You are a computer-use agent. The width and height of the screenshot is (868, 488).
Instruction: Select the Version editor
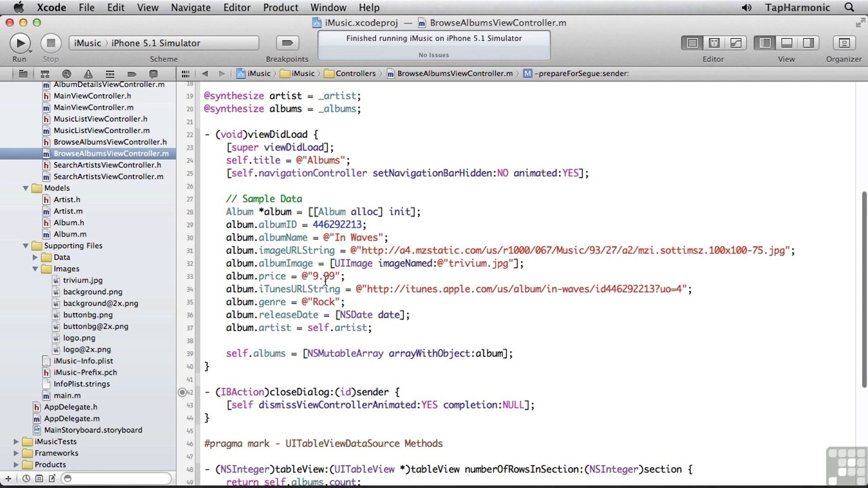(736, 43)
